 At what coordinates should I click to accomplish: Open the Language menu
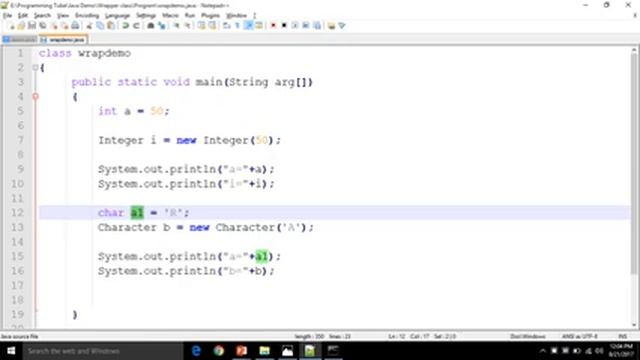click(x=118, y=16)
